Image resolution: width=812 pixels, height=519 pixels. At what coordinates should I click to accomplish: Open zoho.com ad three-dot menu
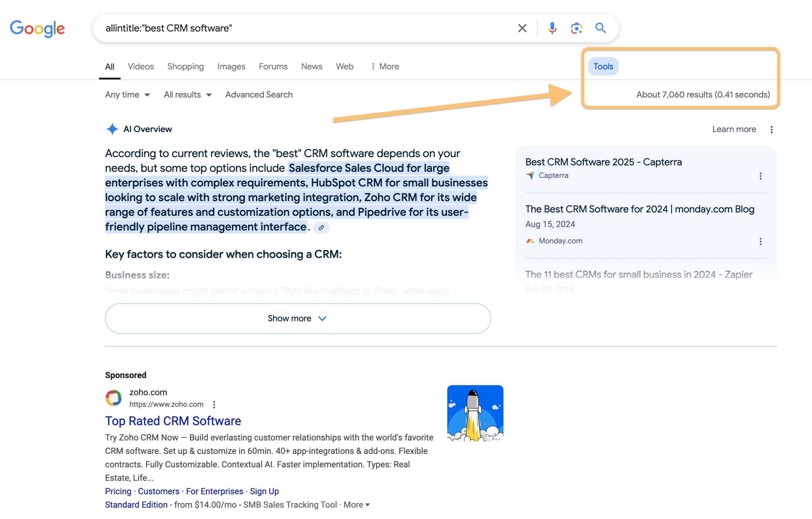(214, 404)
